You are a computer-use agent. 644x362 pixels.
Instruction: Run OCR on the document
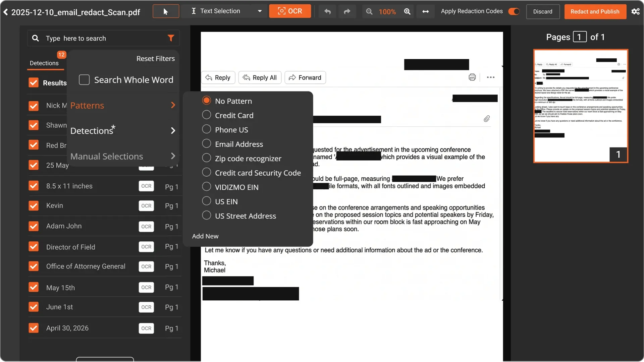(x=290, y=11)
